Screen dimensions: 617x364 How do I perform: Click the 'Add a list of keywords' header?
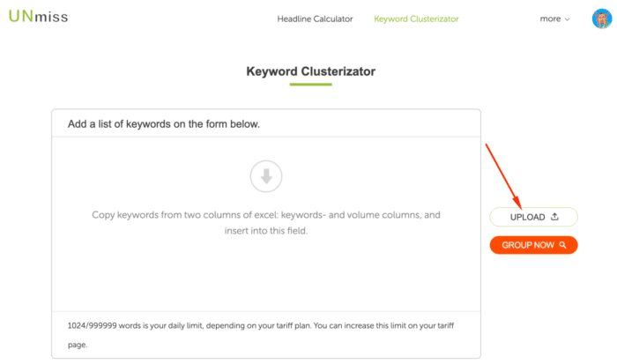(x=164, y=124)
